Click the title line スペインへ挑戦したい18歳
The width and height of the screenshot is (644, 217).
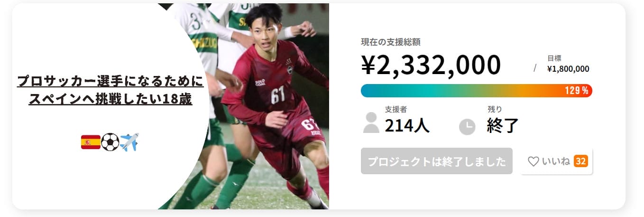110,99
